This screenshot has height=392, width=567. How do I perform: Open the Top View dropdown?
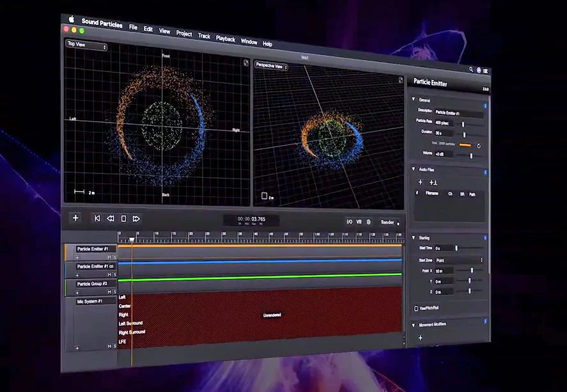coord(86,45)
